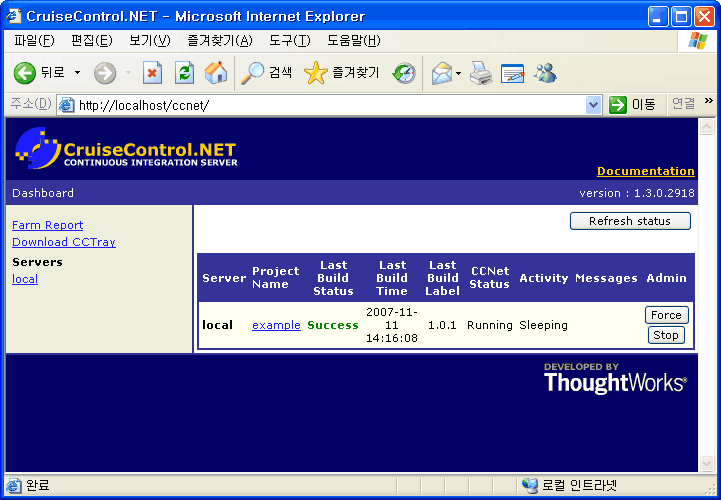This screenshot has width=721, height=500.
Task: Open the Download CCTray link
Action: pyautogui.click(x=63, y=242)
